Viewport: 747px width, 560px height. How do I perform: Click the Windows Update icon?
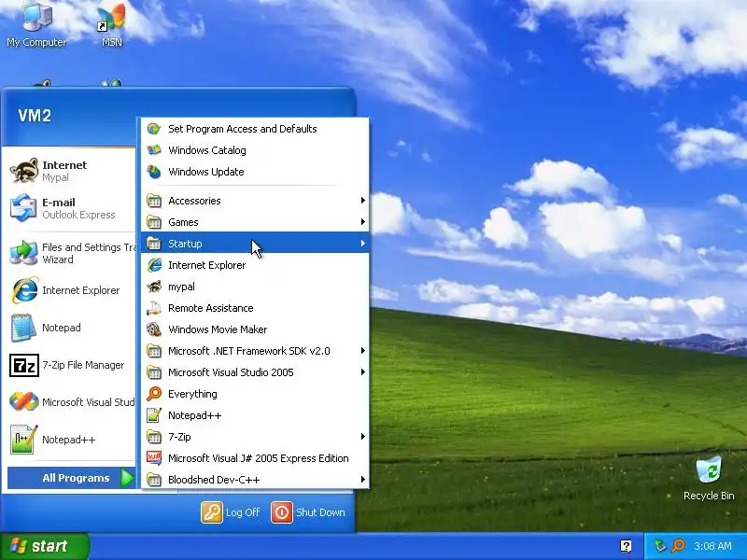154,172
